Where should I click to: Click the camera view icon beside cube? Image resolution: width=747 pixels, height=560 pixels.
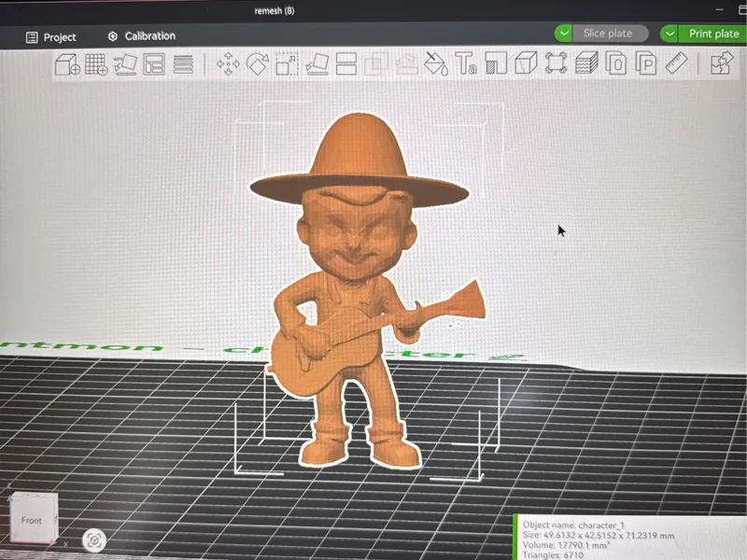point(94,540)
